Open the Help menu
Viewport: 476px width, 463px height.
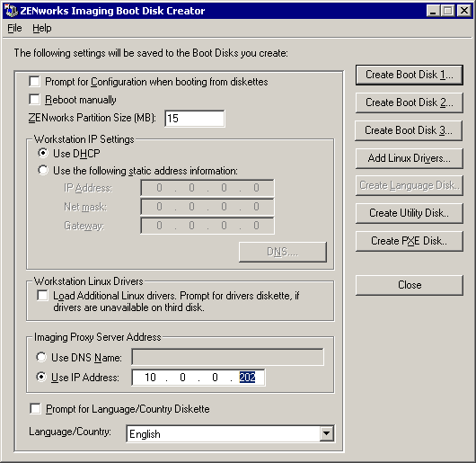42,28
